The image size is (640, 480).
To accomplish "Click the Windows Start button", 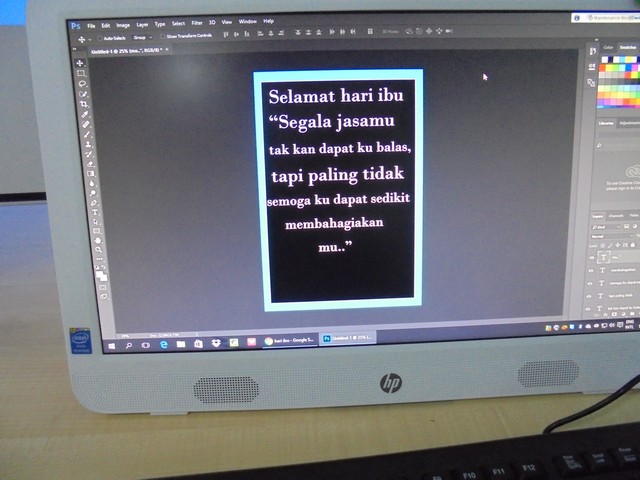I will (x=110, y=345).
